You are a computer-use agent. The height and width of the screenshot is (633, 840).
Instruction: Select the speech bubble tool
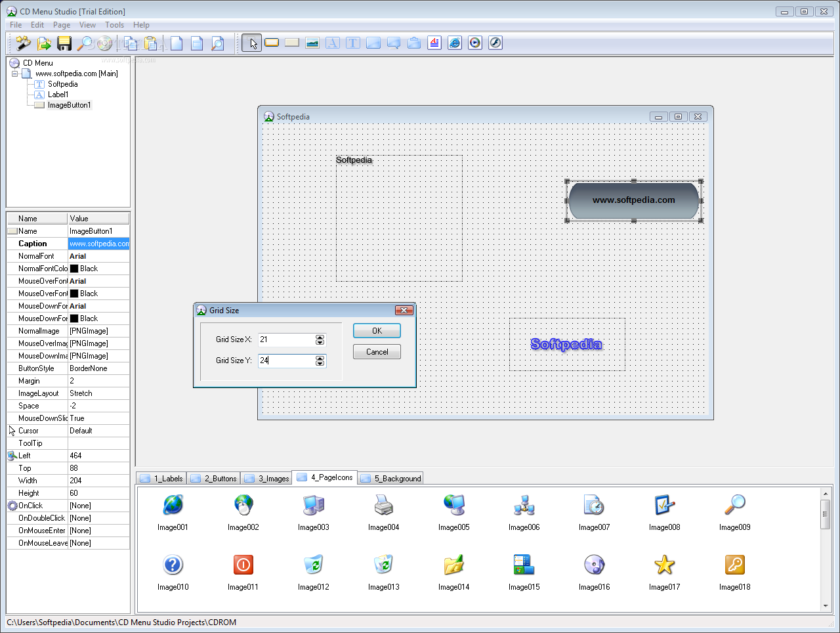(x=394, y=43)
